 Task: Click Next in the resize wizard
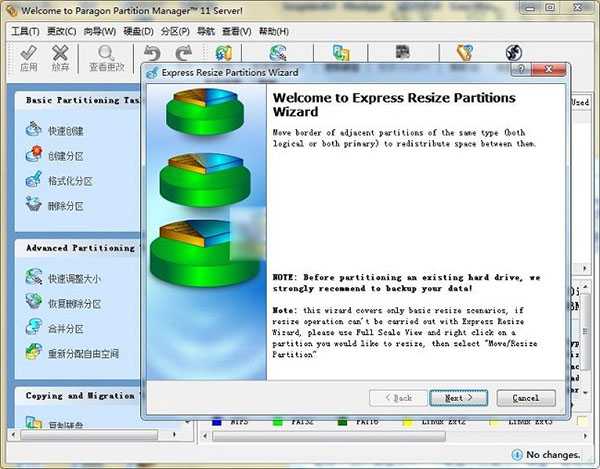[458, 398]
